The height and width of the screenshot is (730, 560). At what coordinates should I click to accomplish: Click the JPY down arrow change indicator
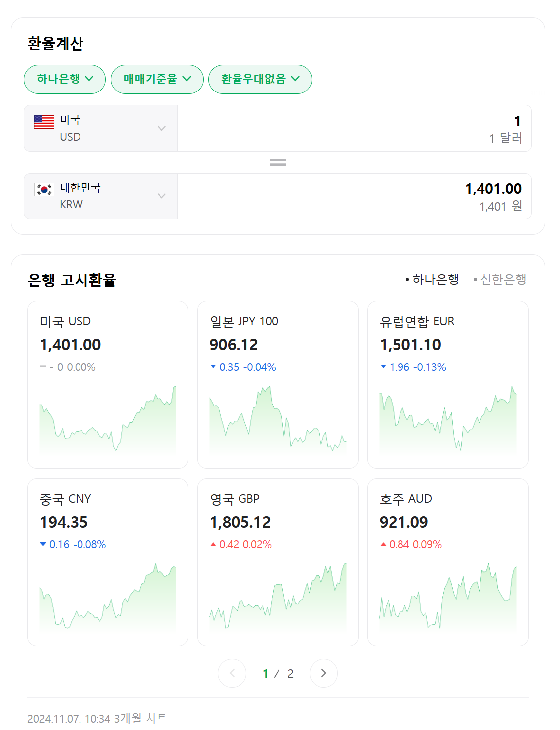tap(213, 366)
